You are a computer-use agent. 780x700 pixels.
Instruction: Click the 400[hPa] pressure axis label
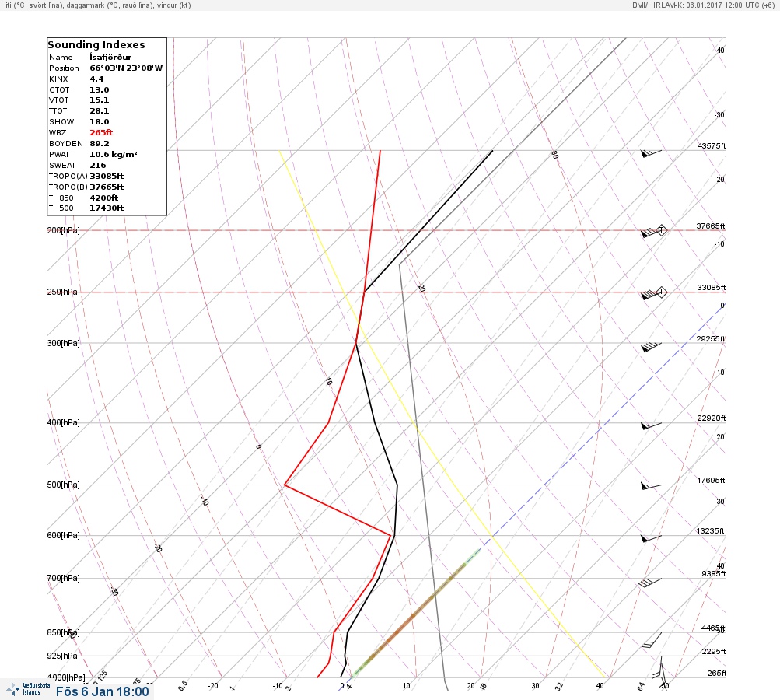tap(63, 422)
